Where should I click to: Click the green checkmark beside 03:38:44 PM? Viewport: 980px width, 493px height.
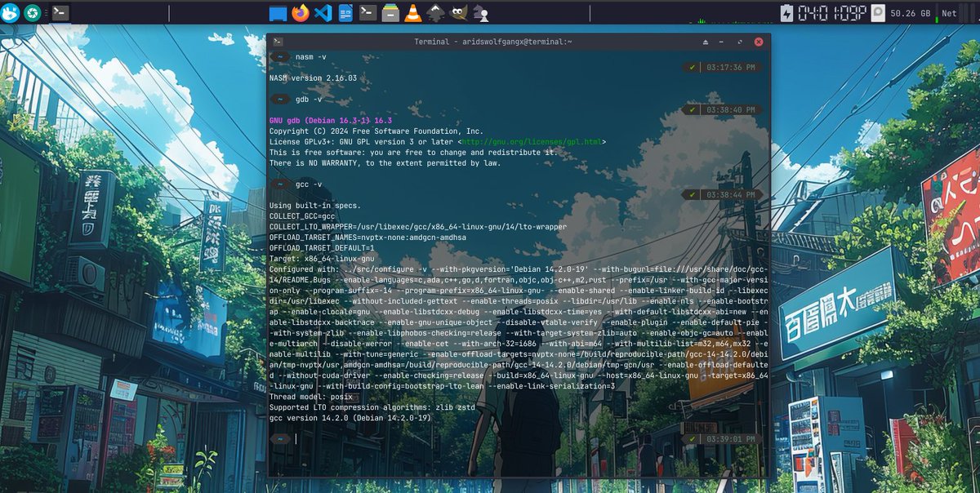point(693,194)
